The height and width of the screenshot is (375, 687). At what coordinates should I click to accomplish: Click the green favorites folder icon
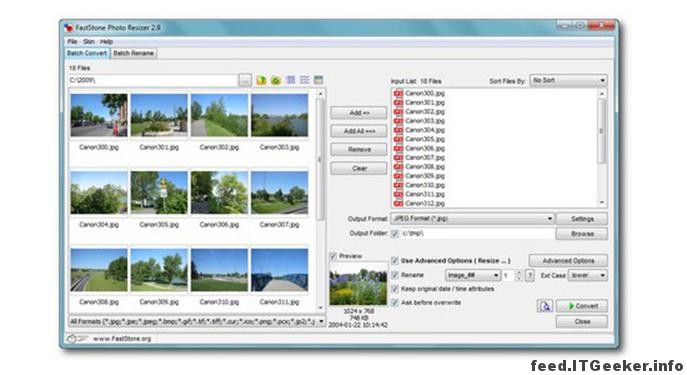276,80
